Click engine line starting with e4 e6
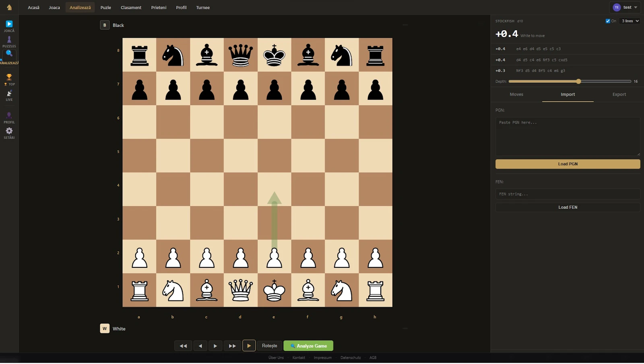This screenshot has height=364, width=644. 568,49
